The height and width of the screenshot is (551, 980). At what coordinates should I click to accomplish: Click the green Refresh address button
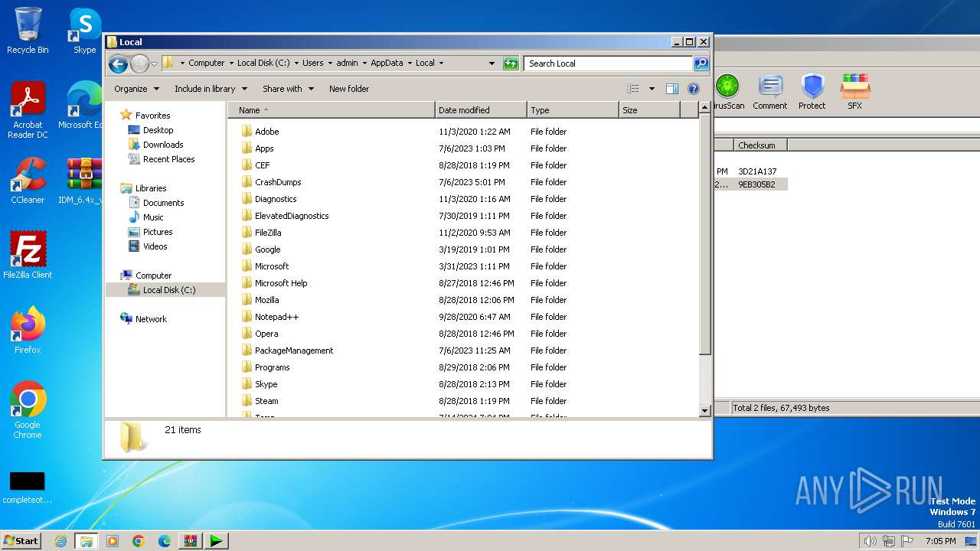click(511, 64)
